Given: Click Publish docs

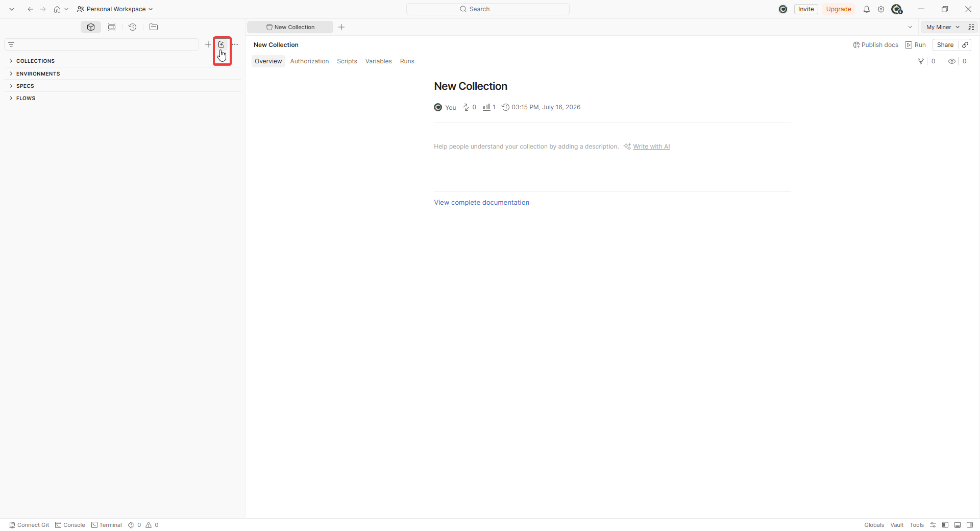Looking at the screenshot, I should [875, 45].
